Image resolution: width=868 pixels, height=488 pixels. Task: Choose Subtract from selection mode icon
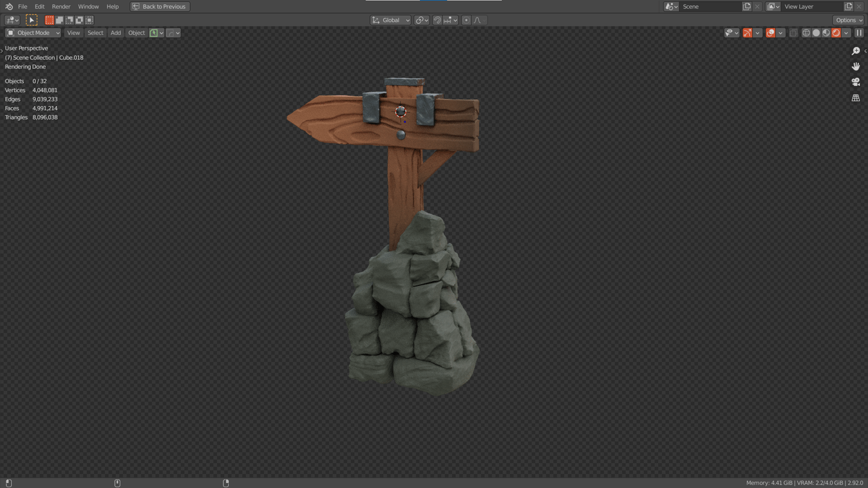point(70,20)
